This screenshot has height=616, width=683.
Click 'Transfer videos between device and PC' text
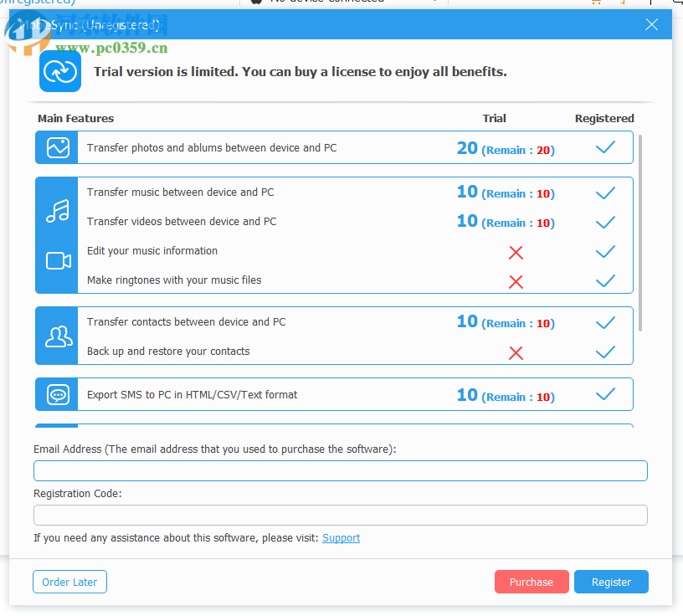(182, 221)
